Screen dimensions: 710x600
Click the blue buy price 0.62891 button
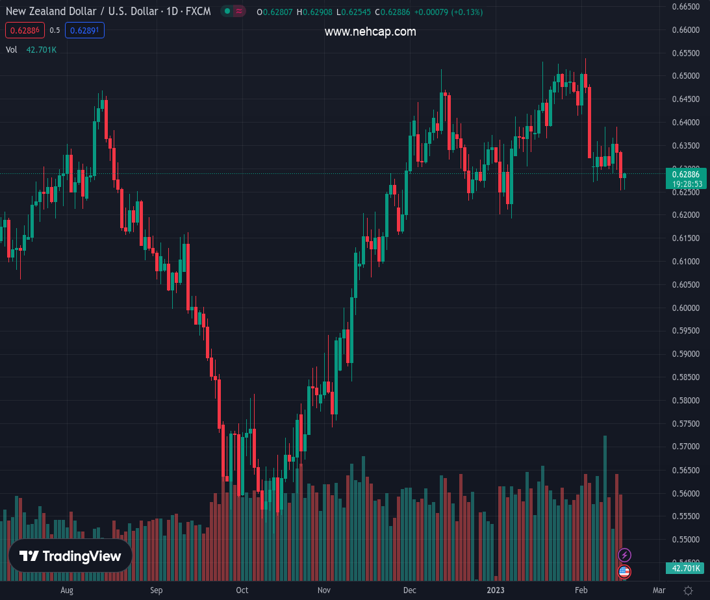click(x=84, y=30)
